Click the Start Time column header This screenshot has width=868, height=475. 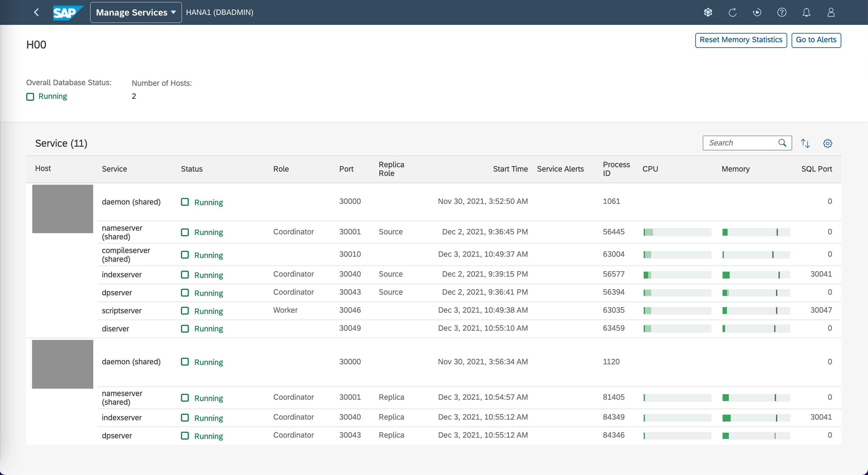tap(510, 169)
